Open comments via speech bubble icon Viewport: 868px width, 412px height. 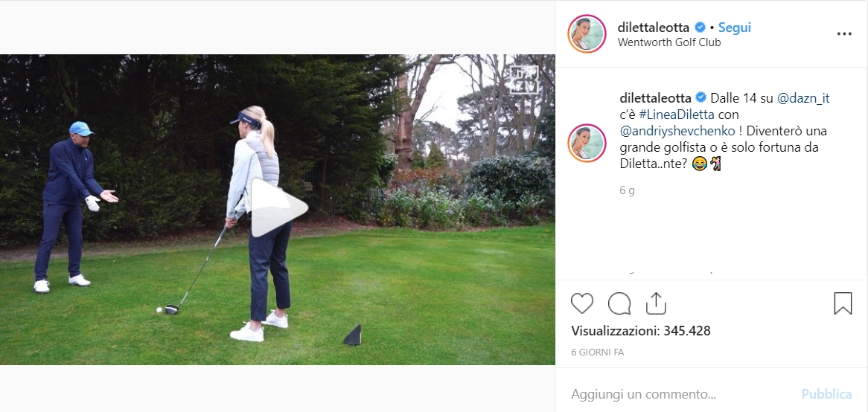[x=619, y=303]
